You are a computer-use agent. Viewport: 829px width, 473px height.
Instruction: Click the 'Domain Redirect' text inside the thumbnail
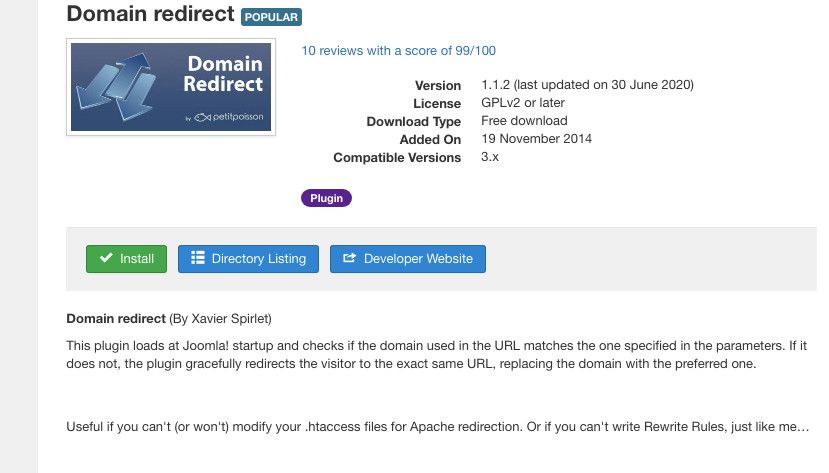[223, 74]
